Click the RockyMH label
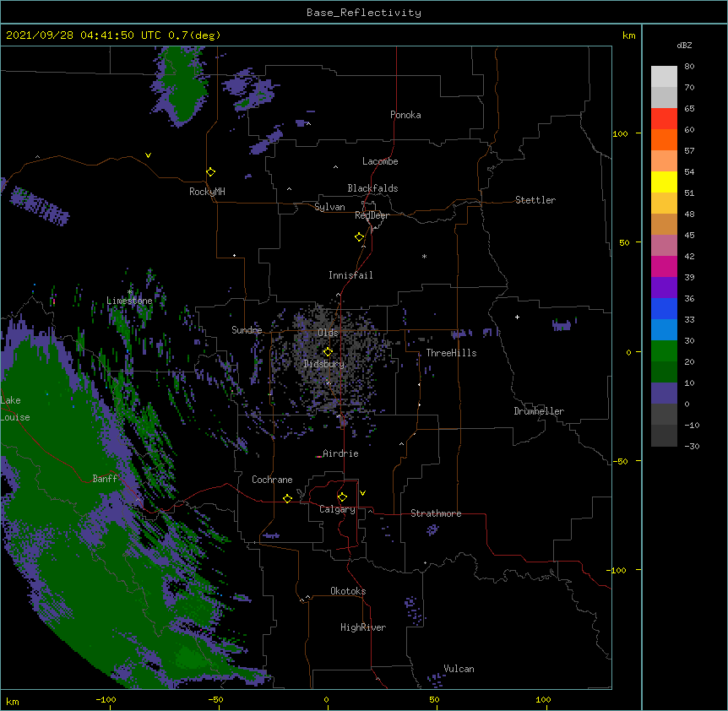 tap(207, 192)
